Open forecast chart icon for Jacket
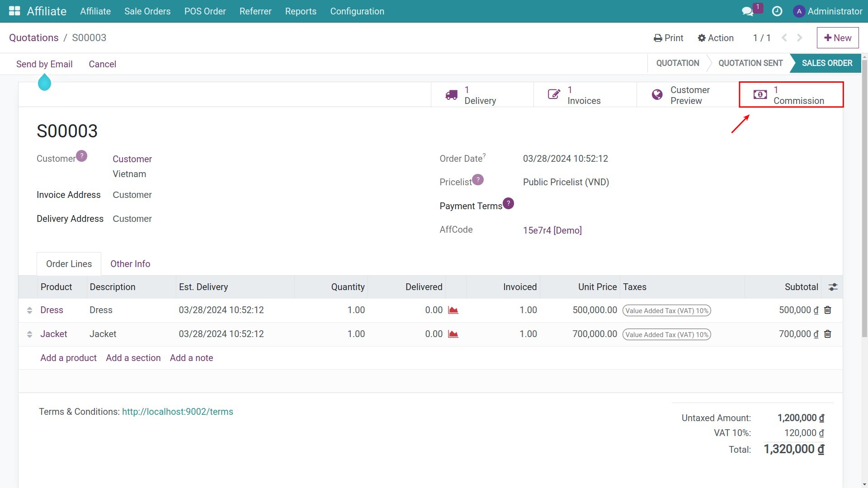 coord(453,334)
